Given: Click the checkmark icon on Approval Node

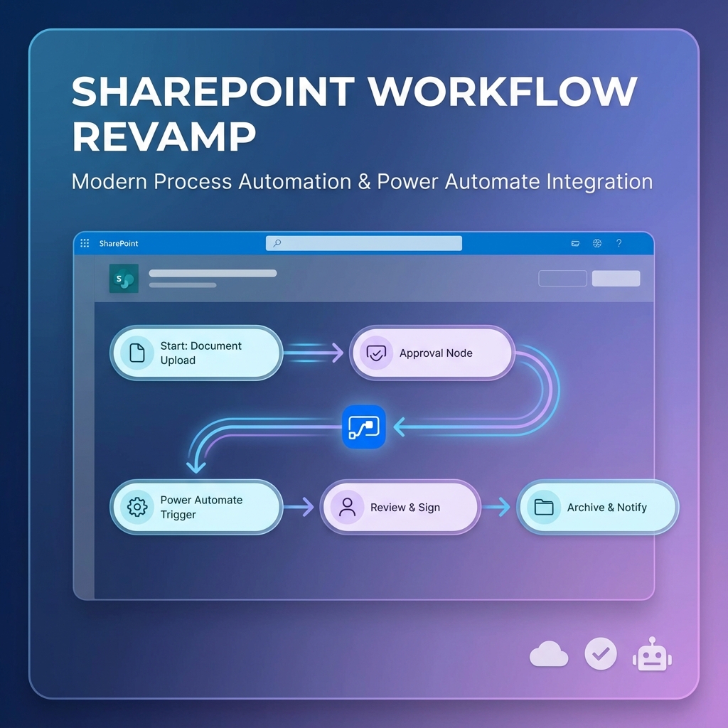Looking at the screenshot, I should (x=378, y=353).
